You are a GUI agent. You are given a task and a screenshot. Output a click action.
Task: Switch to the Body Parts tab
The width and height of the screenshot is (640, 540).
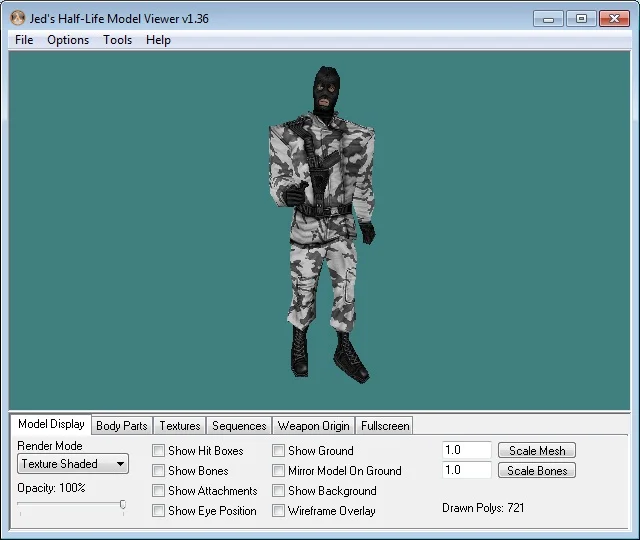click(121, 426)
